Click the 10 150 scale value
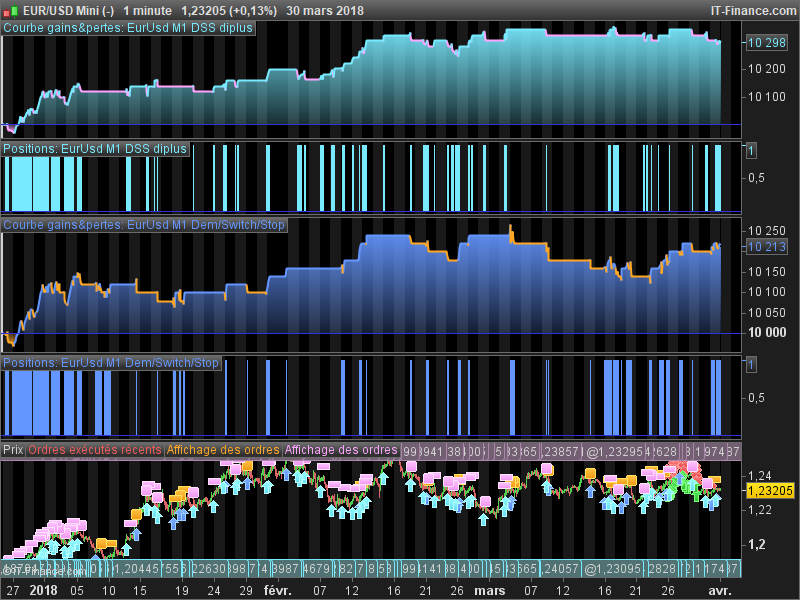The width and height of the screenshot is (800, 600). tap(767, 271)
